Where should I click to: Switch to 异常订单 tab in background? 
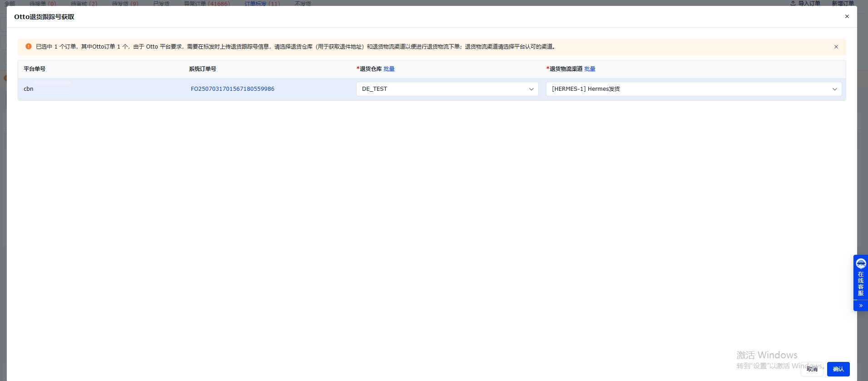tap(207, 3)
